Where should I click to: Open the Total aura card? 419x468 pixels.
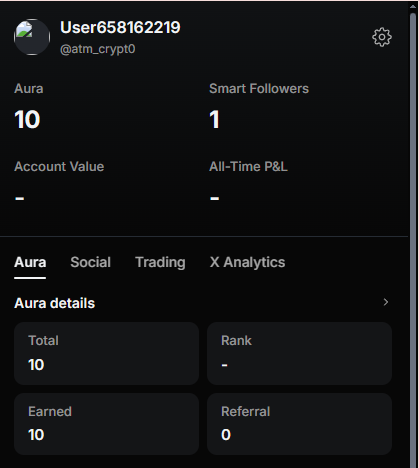pyautogui.click(x=106, y=353)
